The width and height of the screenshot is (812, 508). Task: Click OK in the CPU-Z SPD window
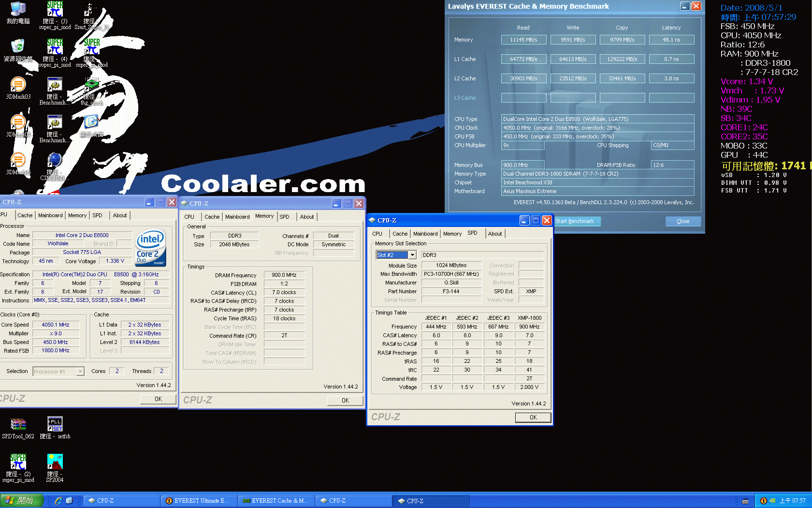coord(533,418)
